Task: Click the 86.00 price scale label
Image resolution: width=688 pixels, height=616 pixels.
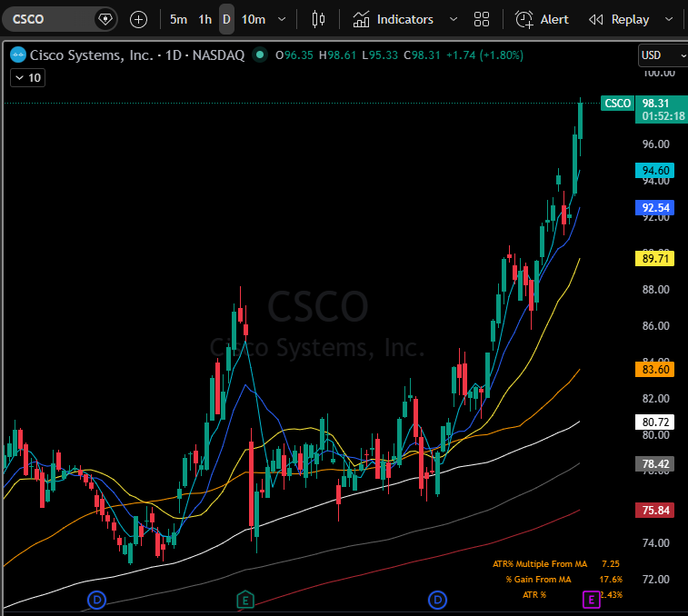Action: tap(656, 326)
